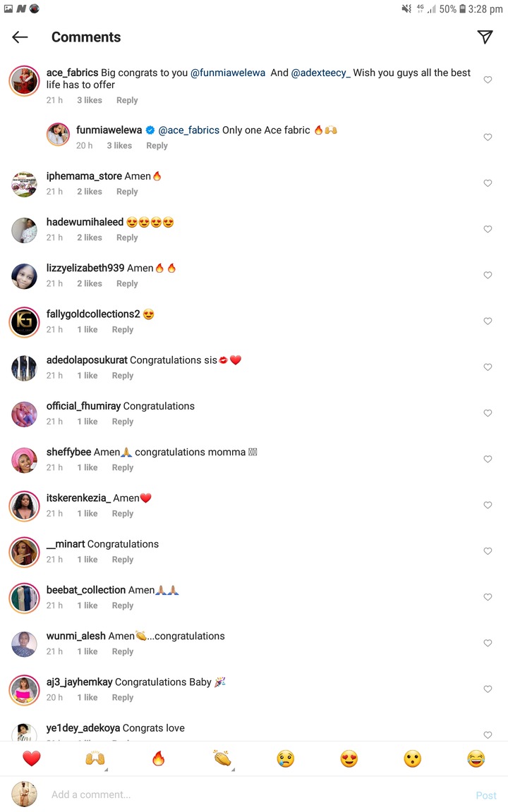
Task: Insert fire emoji quick reaction
Action: pos(159,758)
